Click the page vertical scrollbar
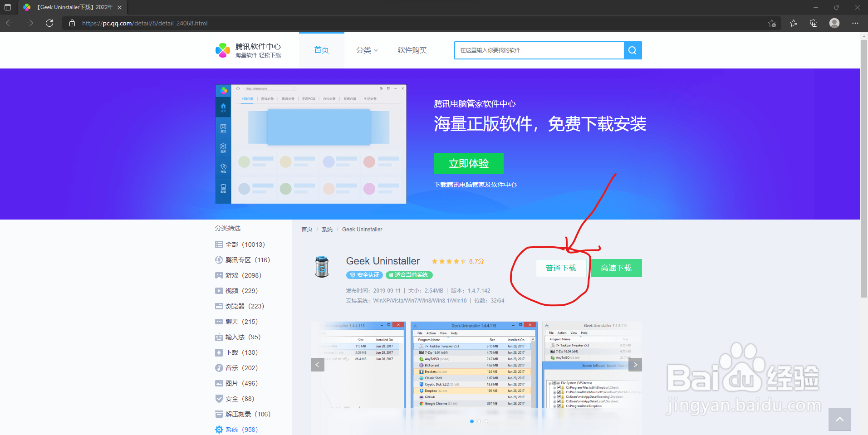The width and height of the screenshot is (868, 435). [x=864, y=168]
